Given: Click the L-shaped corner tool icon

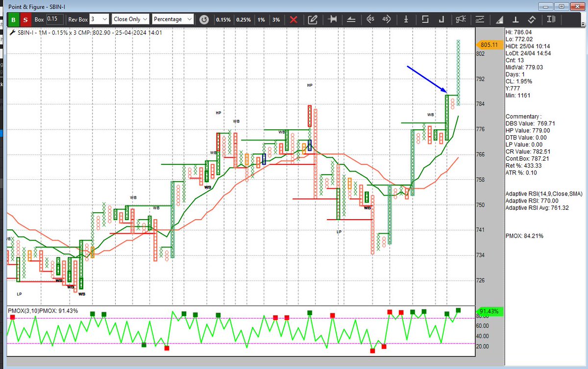Looking at the screenshot, I should [441, 20].
